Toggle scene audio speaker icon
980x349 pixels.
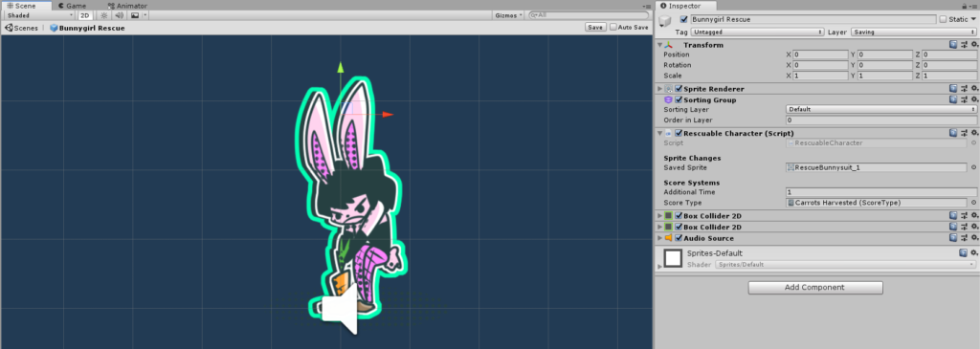(119, 15)
